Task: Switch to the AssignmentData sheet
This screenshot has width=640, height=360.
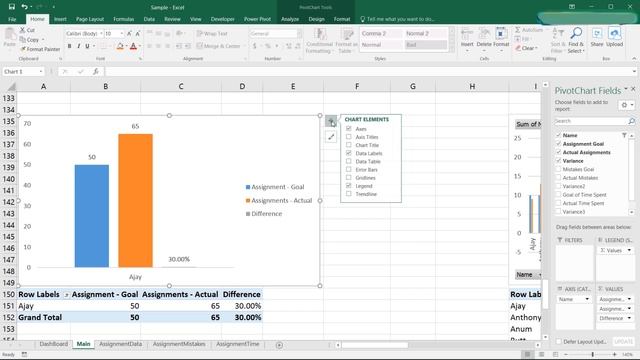Action: [120, 344]
